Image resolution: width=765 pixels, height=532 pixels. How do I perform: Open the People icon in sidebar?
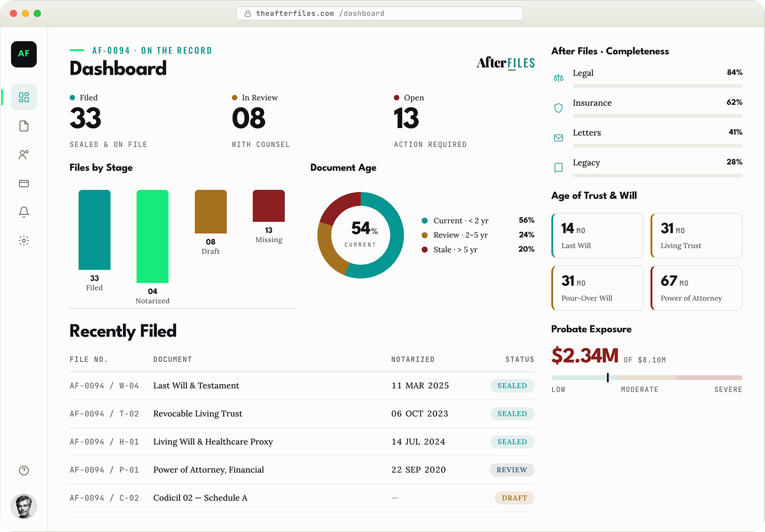point(24,155)
